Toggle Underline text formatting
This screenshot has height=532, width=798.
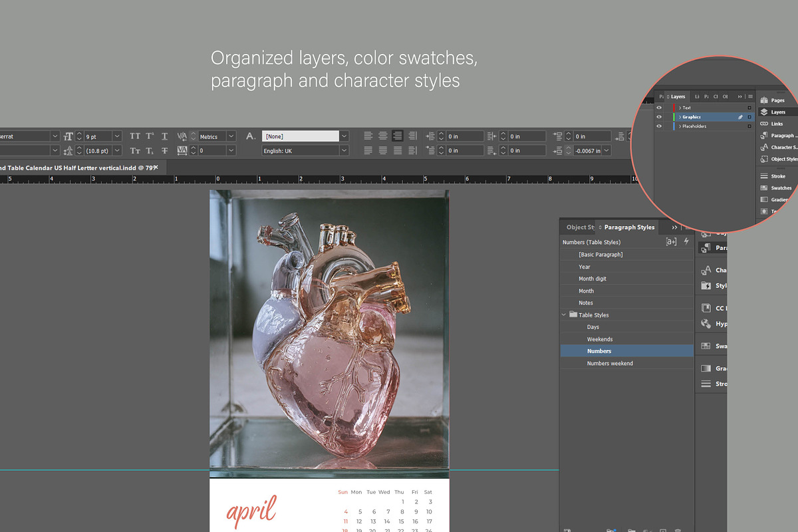tap(164, 136)
